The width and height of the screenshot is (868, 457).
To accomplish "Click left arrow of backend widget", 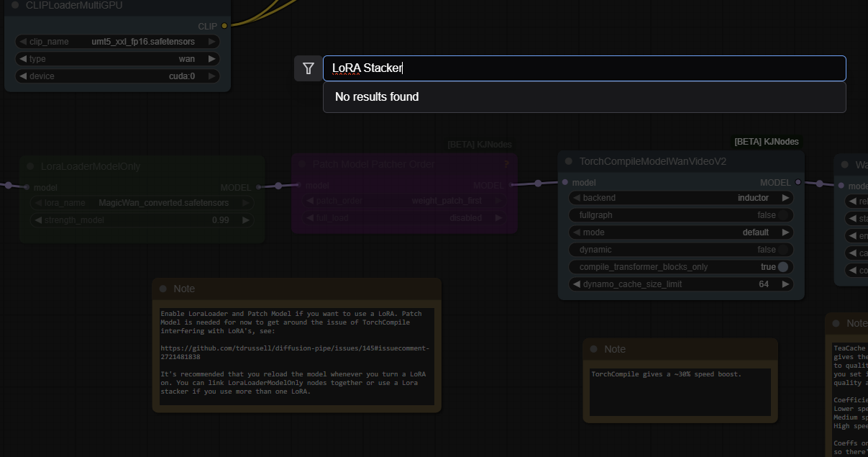I will pyautogui.click(x=576, y=198).
